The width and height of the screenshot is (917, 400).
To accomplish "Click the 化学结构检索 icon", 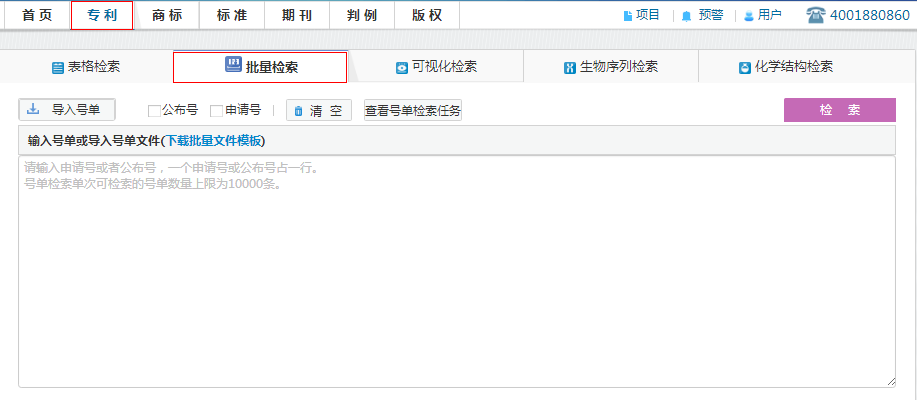I will click(744, 68).
